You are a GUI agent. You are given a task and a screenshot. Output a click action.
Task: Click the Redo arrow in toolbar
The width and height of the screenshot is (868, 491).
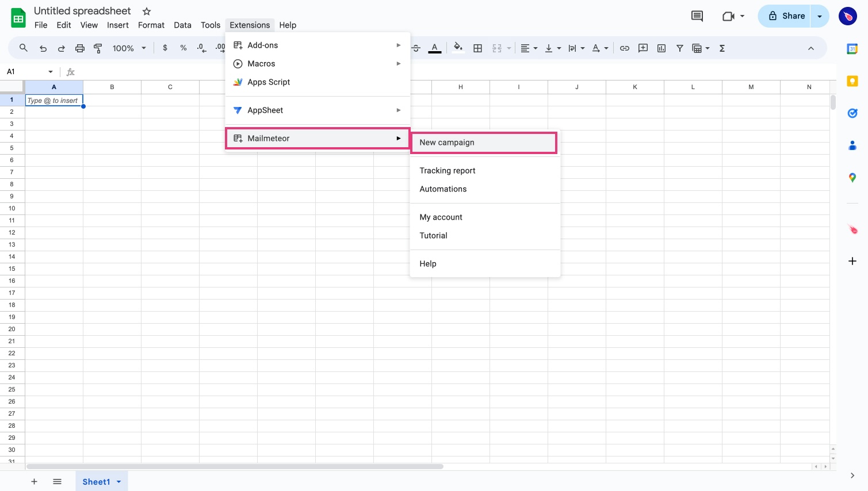62,48
